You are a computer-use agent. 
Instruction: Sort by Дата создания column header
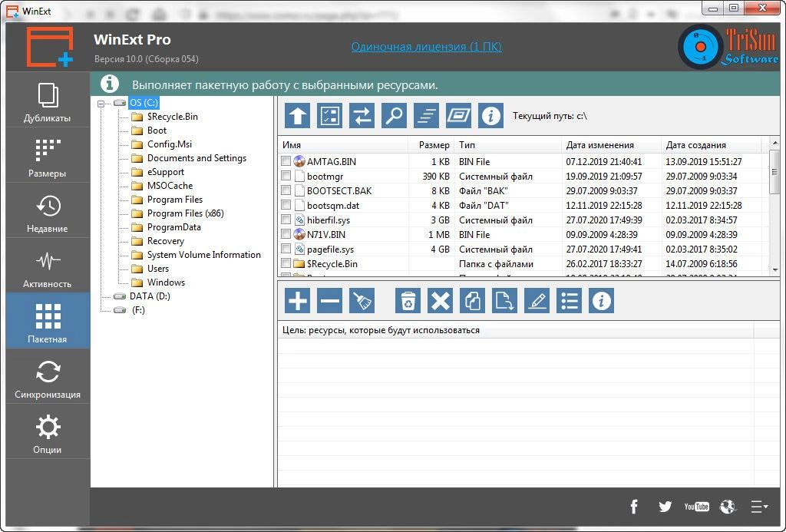(712, 145)
